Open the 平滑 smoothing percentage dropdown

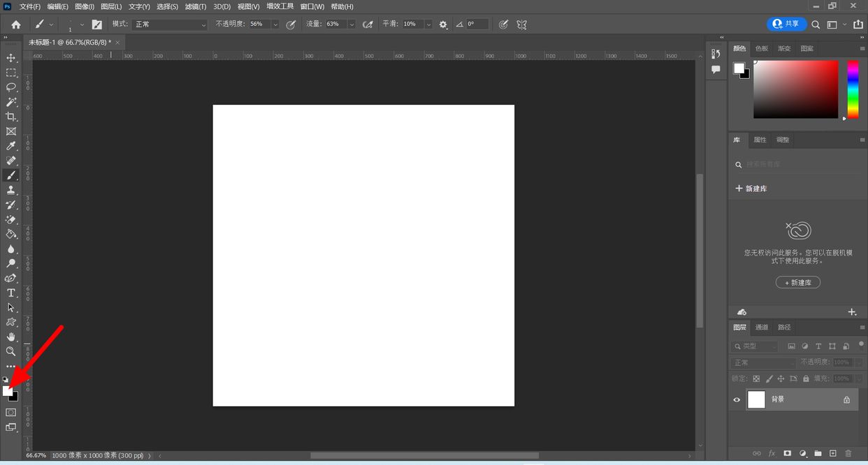[x=428, y=24]
